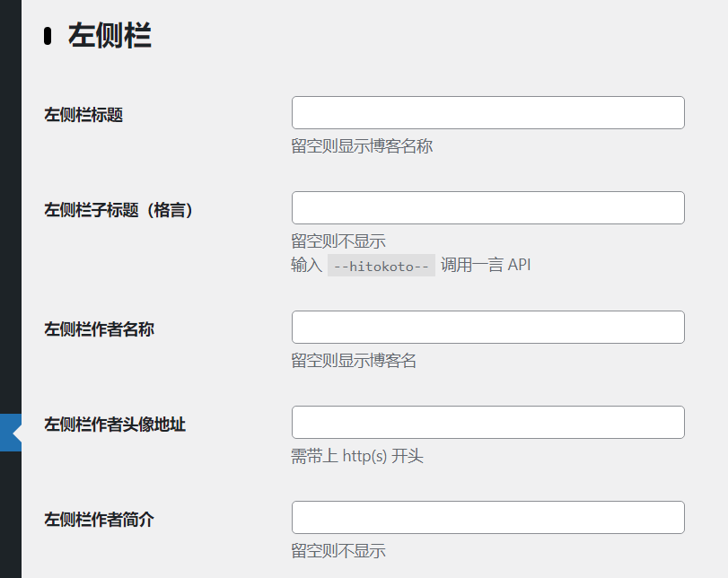Click 留空则显示博客名 hint under 作者名称 field

354,361
